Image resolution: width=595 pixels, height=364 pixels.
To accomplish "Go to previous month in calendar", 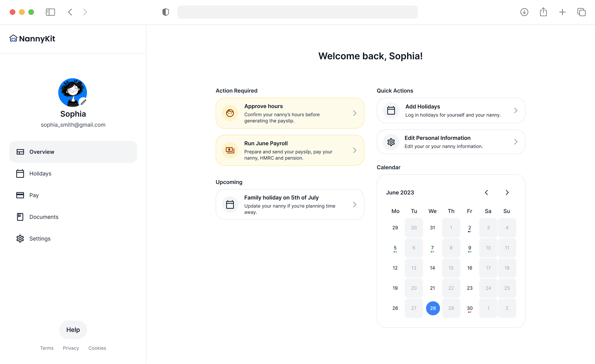I will [486, 193].
